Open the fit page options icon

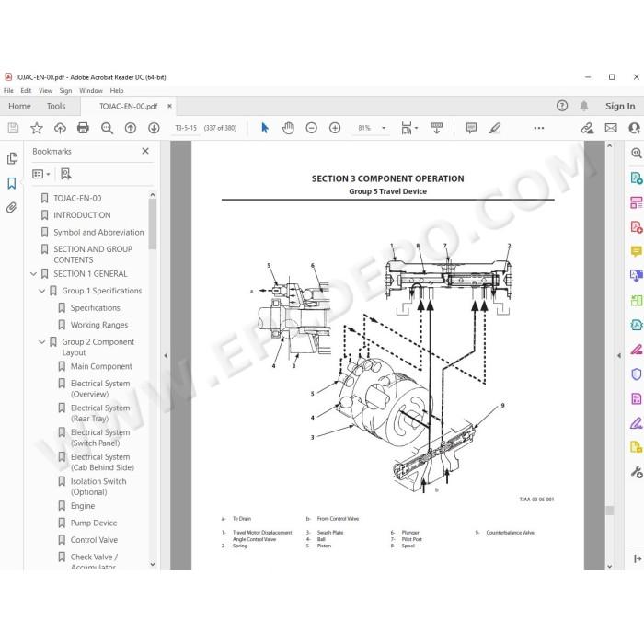click(x=409, y=128)
